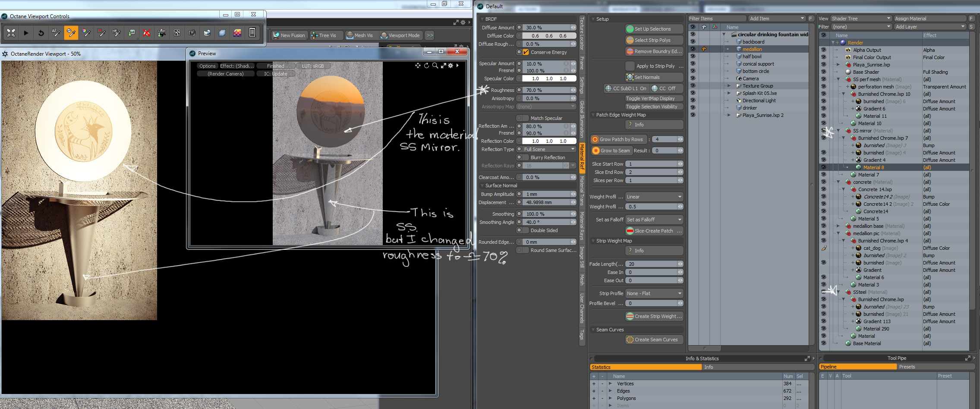The width and height of the screenshot is (980, 409).
Task: Toggle visibility of Material 8 layer
Action: [x=824, y=167]
